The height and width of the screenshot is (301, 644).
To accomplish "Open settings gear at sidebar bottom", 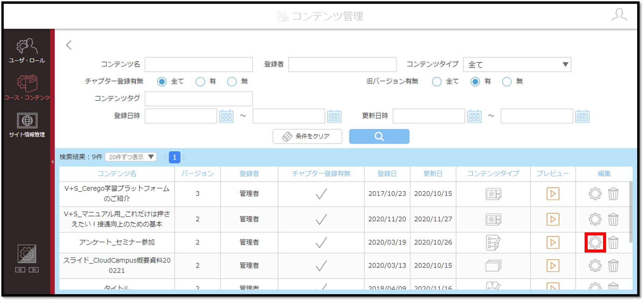I will [27, 254].
